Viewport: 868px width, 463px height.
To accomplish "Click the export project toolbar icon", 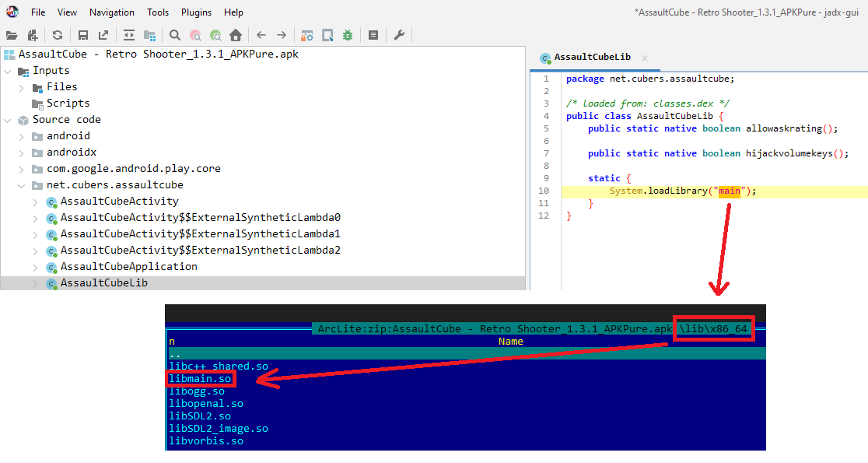I will (x=103, y=36).
